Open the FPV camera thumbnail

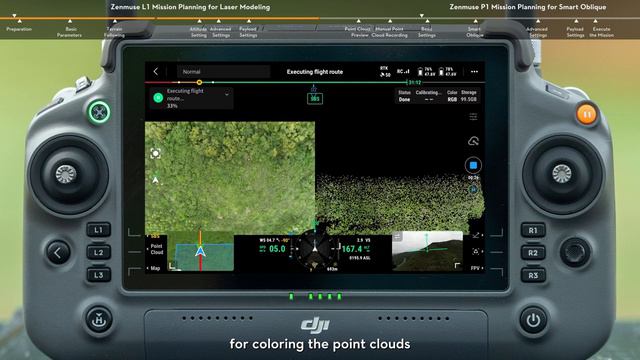[427, 251]
